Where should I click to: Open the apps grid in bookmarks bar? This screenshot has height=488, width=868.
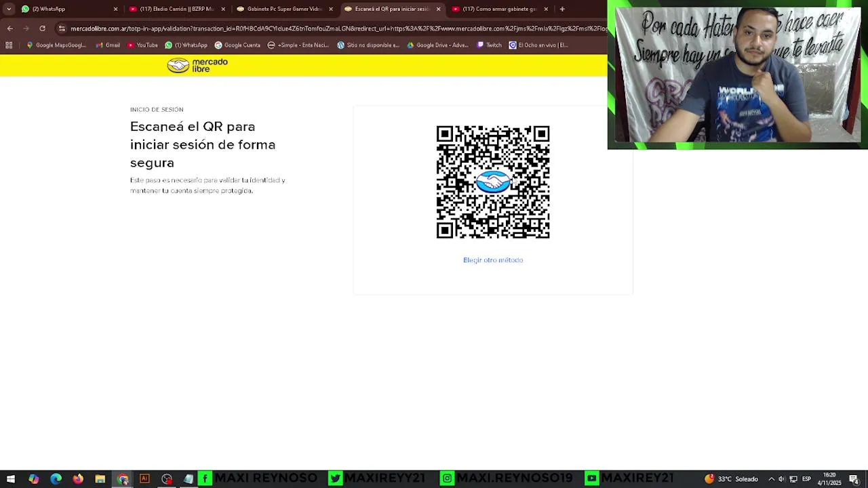point(9,45)
